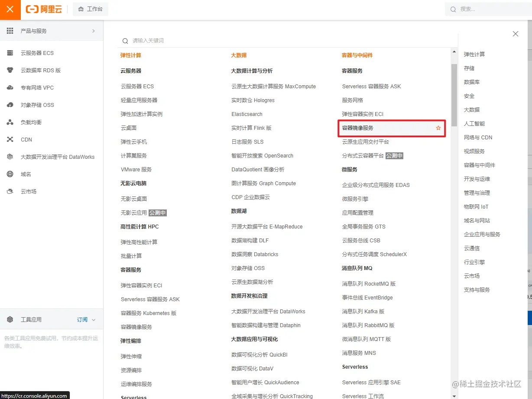The height and width of the screenshot is (399, 532).
Task: Click the 云数据库 RDS 版 sidebar icon
Action: [x=10, y=70]
